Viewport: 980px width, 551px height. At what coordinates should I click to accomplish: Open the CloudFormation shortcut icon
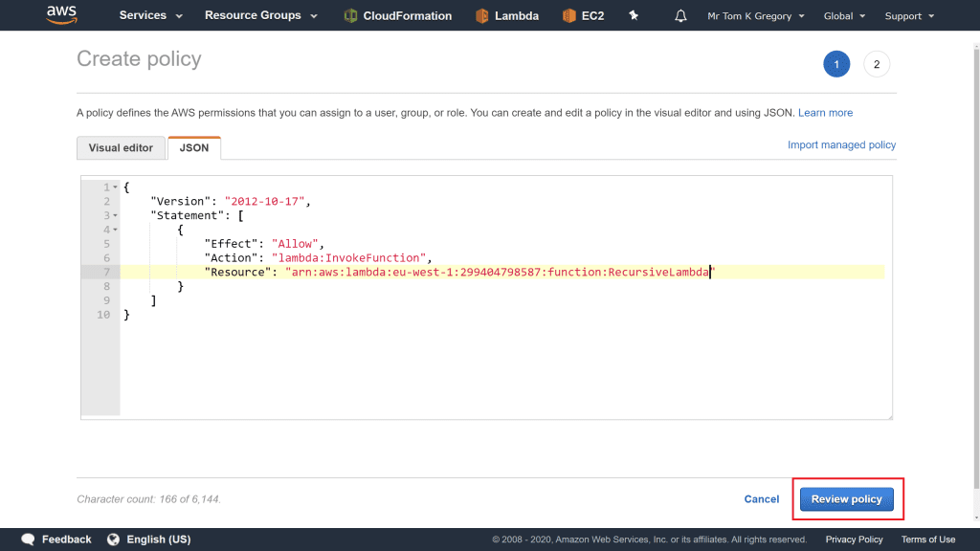pos(351,16)
